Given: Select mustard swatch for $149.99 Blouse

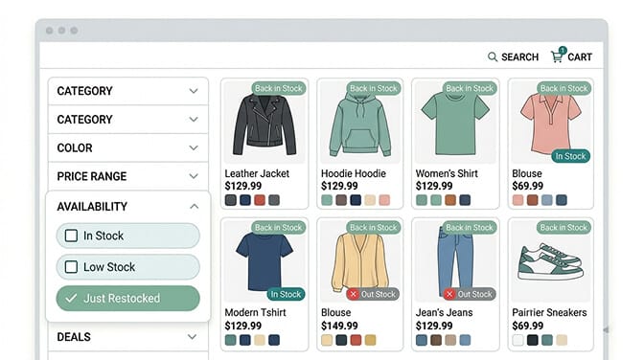Looking at the screenshot, I should tap(371, 340).
